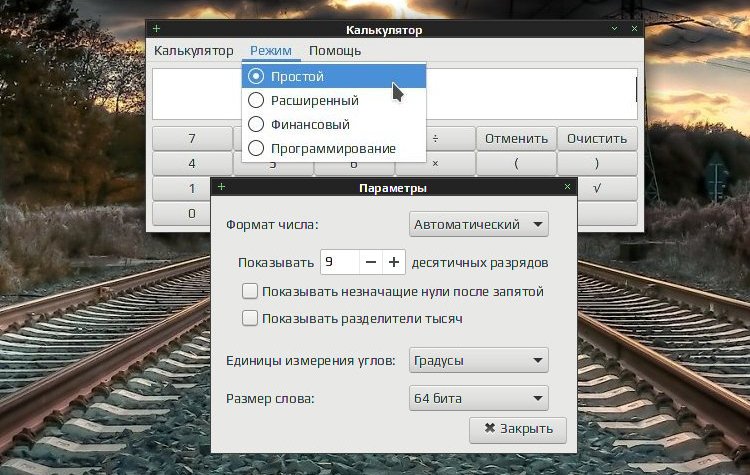The image size is (750, 475).
Task: Click the division ÷ button
Action: [451, 139]
